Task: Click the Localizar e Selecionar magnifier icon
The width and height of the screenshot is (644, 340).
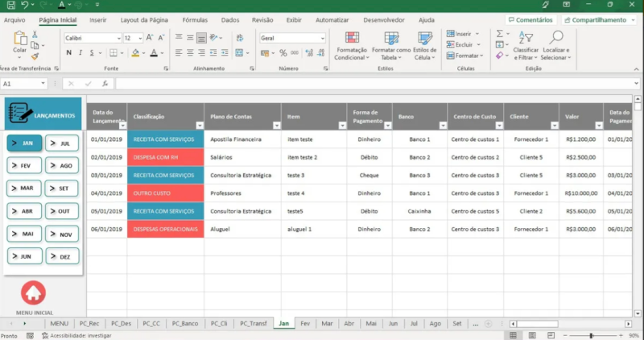Action: click(x=555, y=45)
